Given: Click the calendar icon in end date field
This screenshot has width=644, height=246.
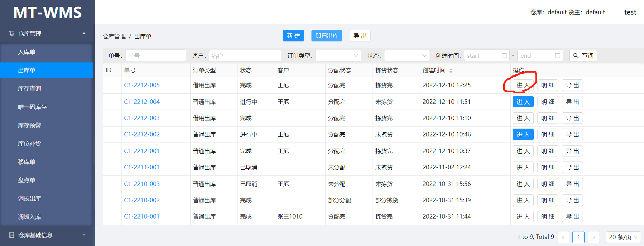Looking at the screenshot, I should click(x=557, y=56).
